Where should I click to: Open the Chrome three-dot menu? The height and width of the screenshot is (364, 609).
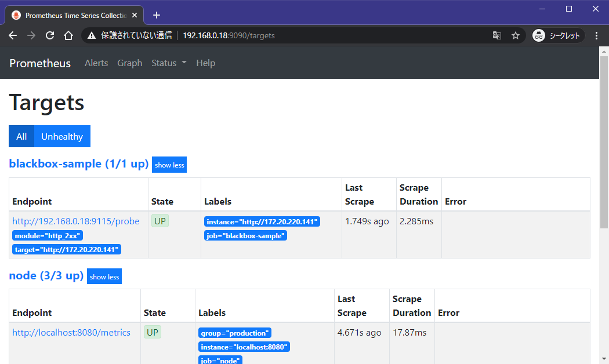point(597,36)
